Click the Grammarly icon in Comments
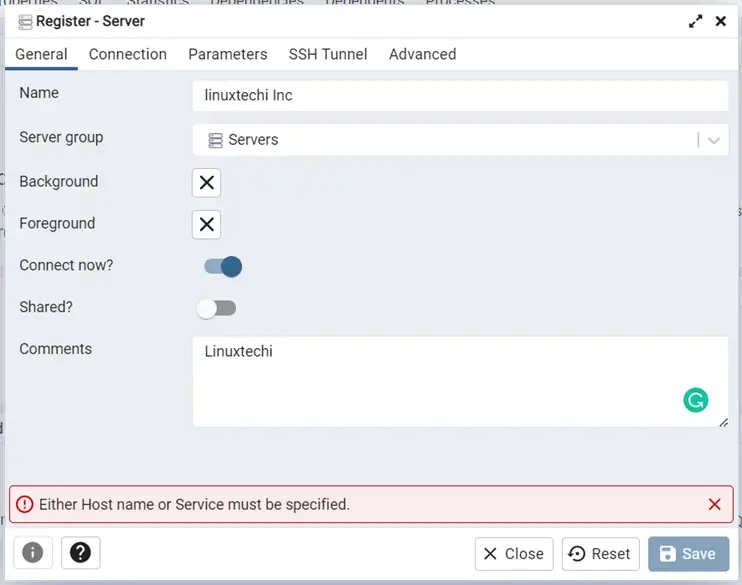 [696, 400]
